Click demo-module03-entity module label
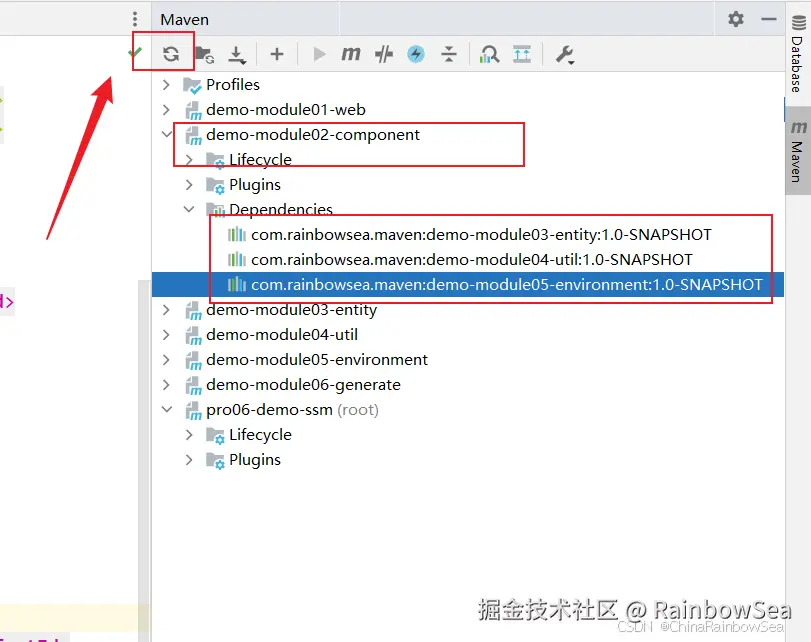 291,309
